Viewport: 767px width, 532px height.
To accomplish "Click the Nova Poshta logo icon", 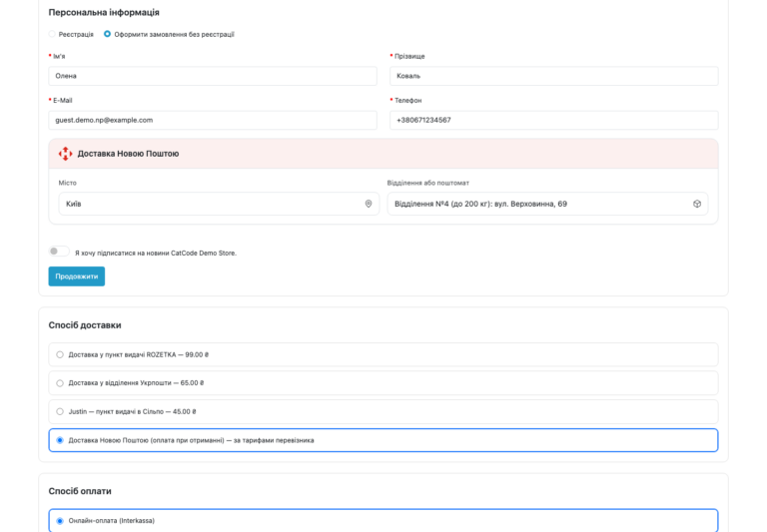I will (65, 154).
